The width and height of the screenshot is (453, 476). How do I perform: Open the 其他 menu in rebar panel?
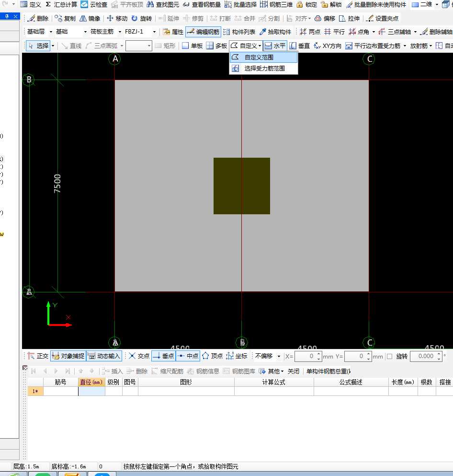pyautogui.click(x=272, y=372)
